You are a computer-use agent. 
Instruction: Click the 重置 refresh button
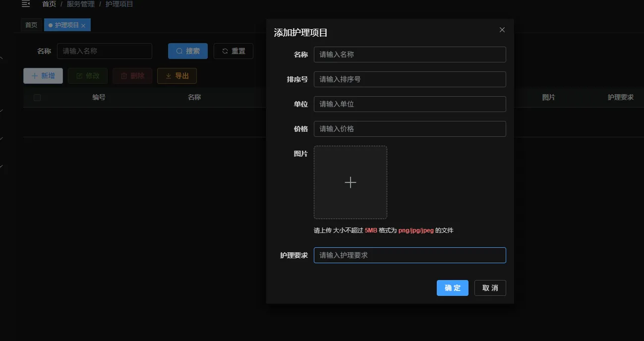pyautogui.click(x=233, y=51)
